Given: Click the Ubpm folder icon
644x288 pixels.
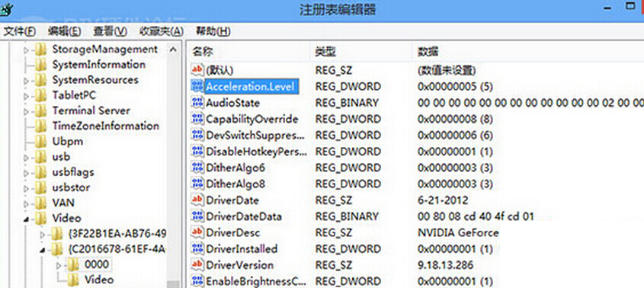Looking at the screenshot, I should pos(40,142).
